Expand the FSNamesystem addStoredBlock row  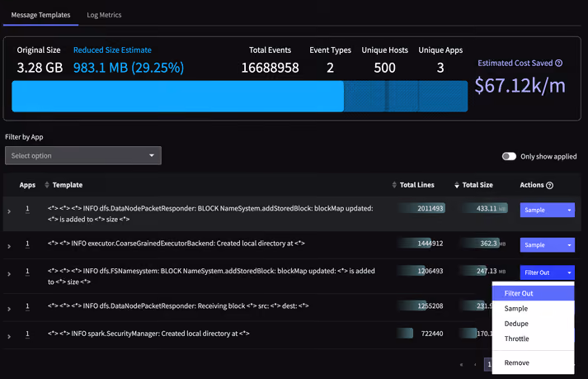[x=9, y=274]
